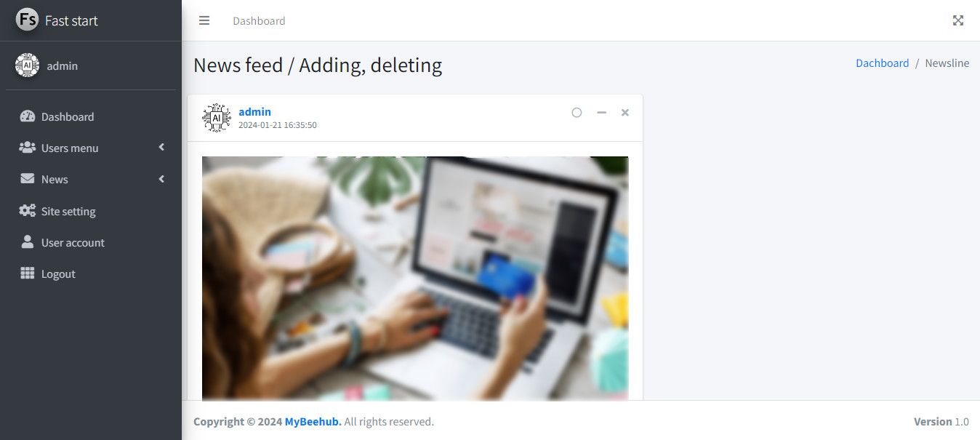The height and width of the screenshot is (440, 980).
Task: Click the circle icon on admin post
Action: pyautogui.click(x=577, y=113)
